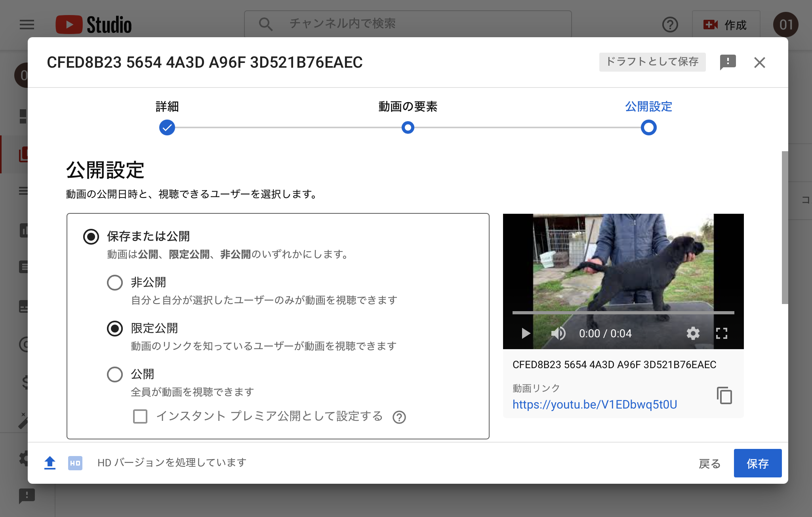Open the sidebar dashboard icon
Screen dimensions: 812x517
pos(23,116)
